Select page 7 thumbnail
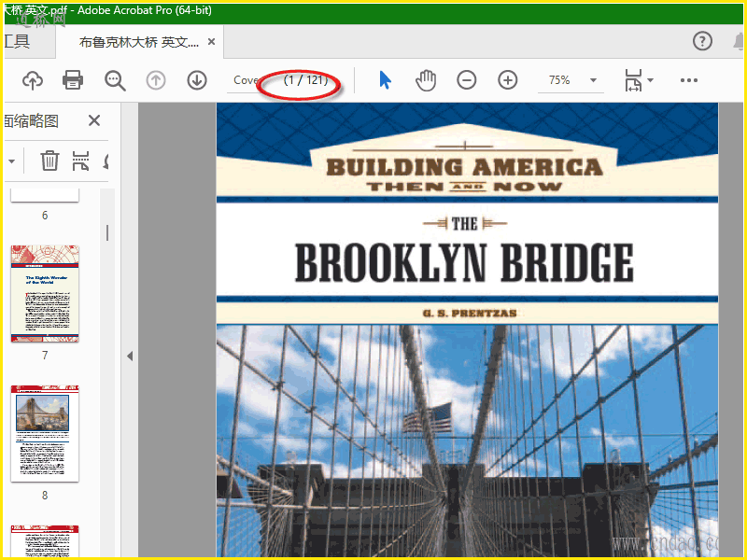747x560 pixels. pos(45,293)
